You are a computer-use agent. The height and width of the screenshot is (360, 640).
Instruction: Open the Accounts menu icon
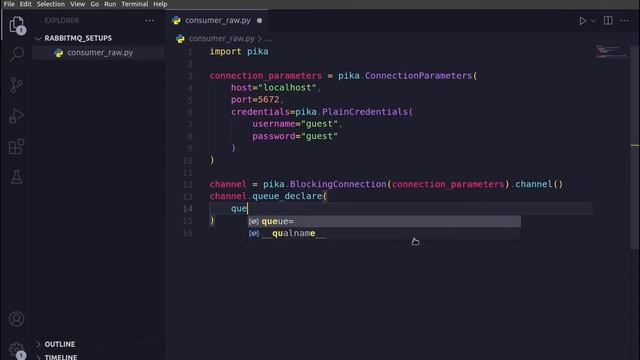click(16, 319)
